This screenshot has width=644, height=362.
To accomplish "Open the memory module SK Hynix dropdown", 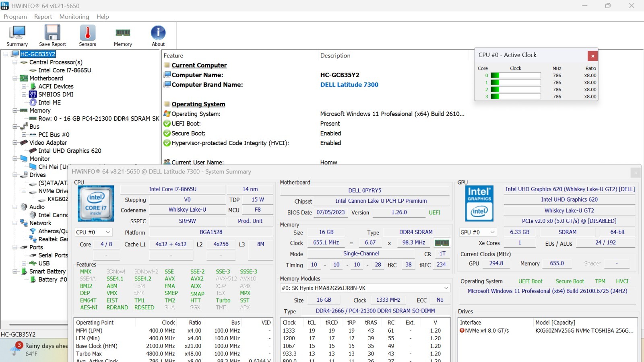I will (x=365, y=288).
